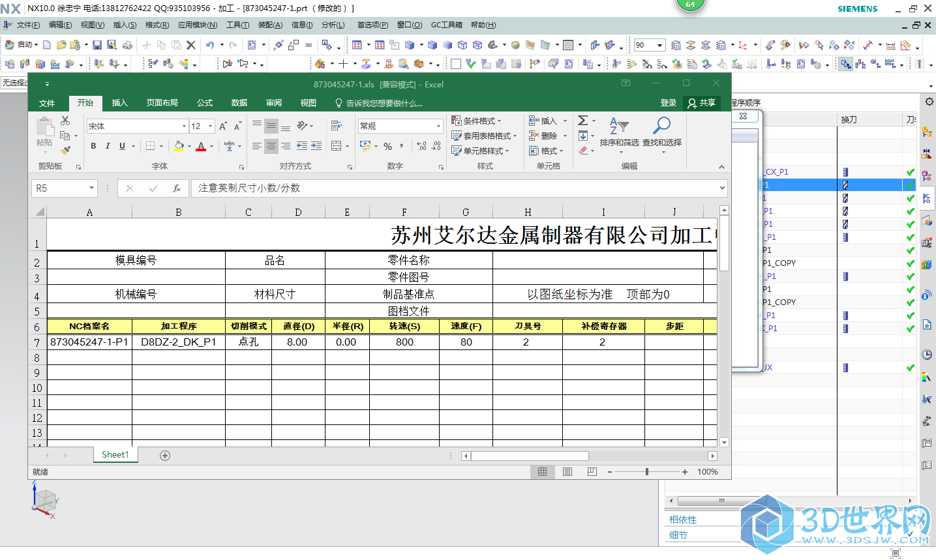The image size is (936, 560).
Task: Click NX Undo arrow icon
Action: tap(210, 45)
